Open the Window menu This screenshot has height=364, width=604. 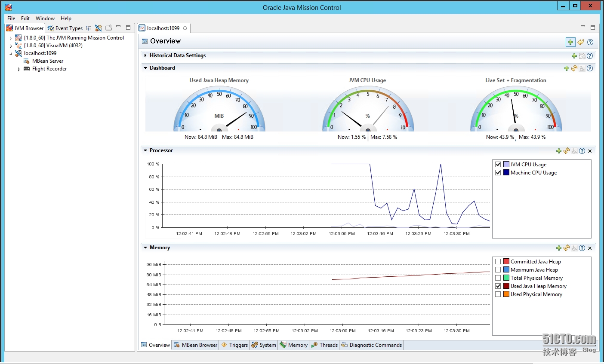(45, 18)
